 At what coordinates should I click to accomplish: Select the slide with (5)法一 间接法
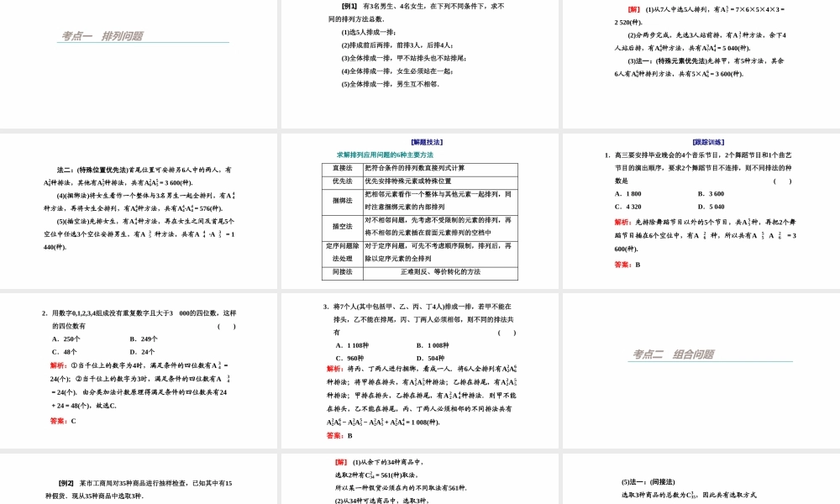pos(701,479)
